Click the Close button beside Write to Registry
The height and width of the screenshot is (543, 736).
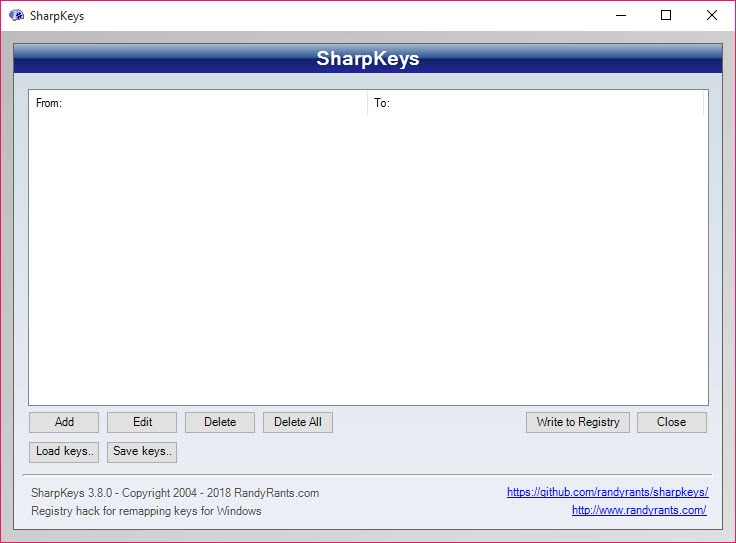(x=672, y=422)
